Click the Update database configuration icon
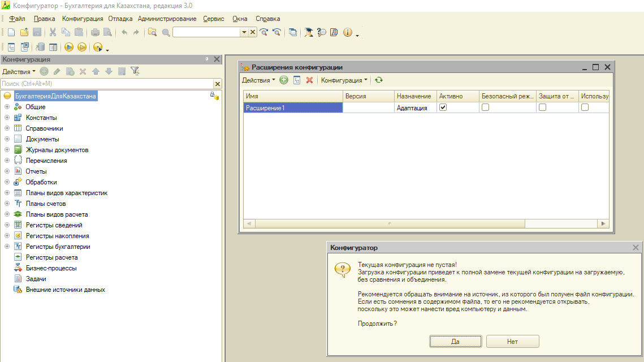This screenshot has height=362, width=644. [x=40, y=48]
